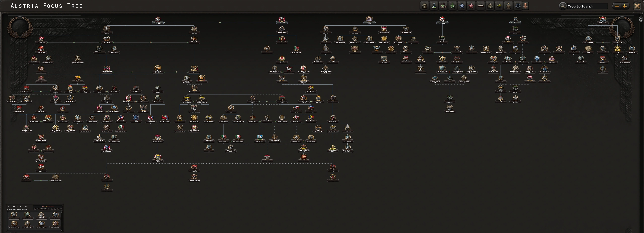
Task: Select the green flask research filter
Action: (434, 6)
